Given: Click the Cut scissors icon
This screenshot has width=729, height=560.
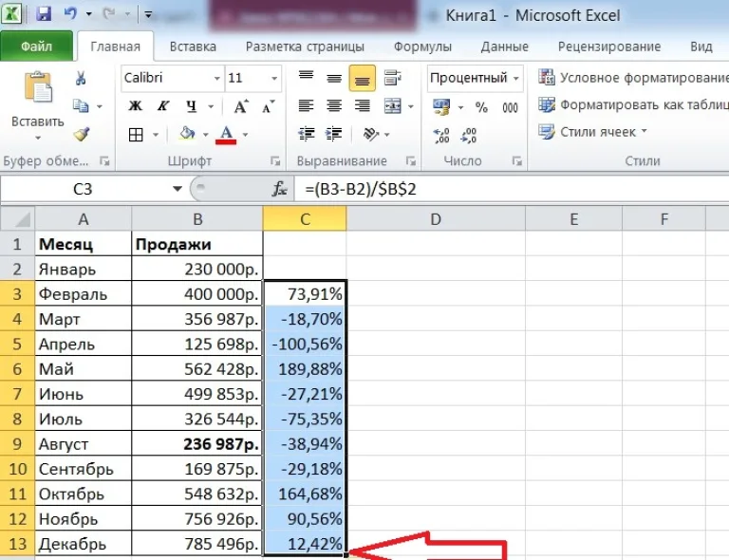Looking at the screenshot, I should (81, 78).
